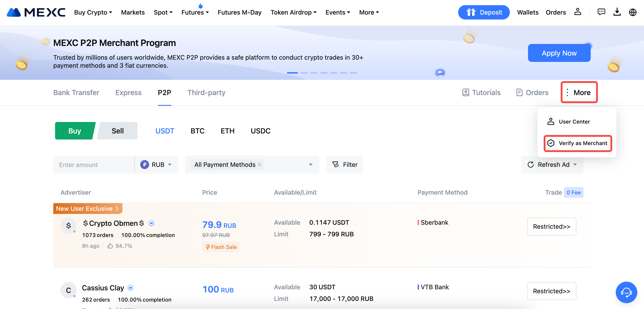644x309 pixels.
Task: Click the MEXC logo
Action: coord(36,12)
